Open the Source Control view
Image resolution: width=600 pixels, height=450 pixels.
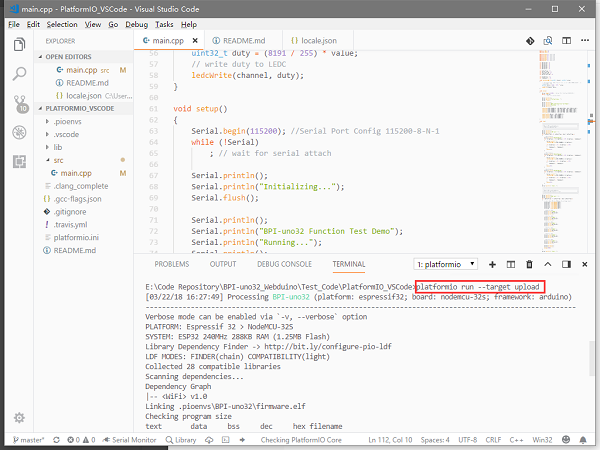[x=20, y=102]
